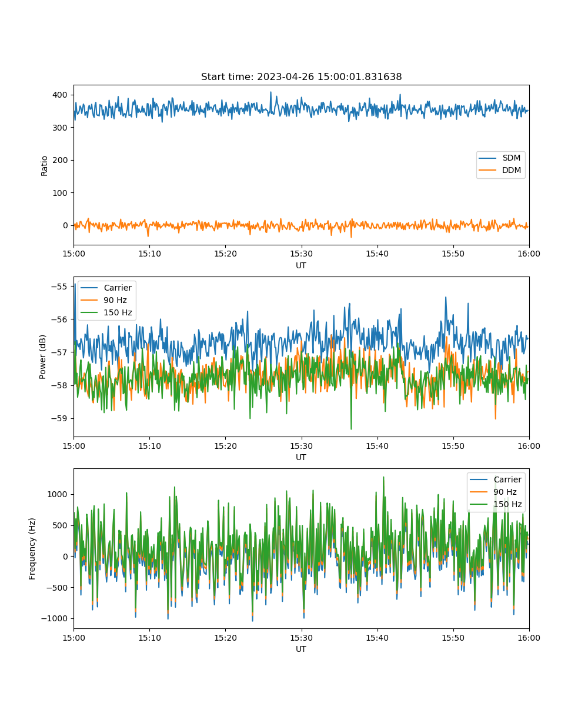Viewport: 588px width, 706px height.
Task: Click blue Carrier line sample in Power legend
Action: click(x=91, y=288)
